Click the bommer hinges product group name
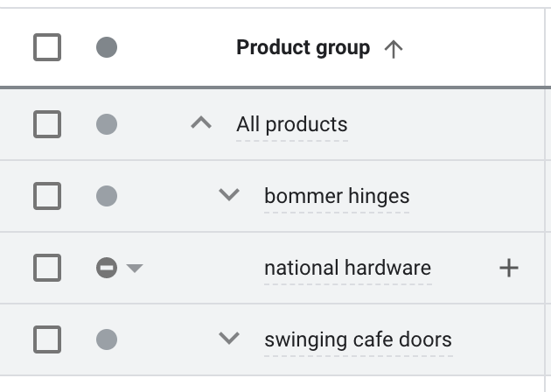551x392 pixels. pyautogui.click(x=337, y=196)
